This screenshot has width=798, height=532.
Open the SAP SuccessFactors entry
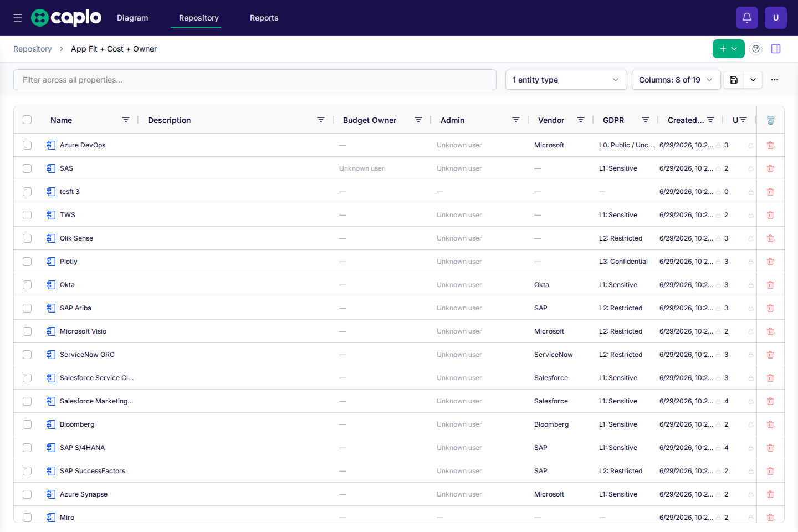click(x=93, y=471)
